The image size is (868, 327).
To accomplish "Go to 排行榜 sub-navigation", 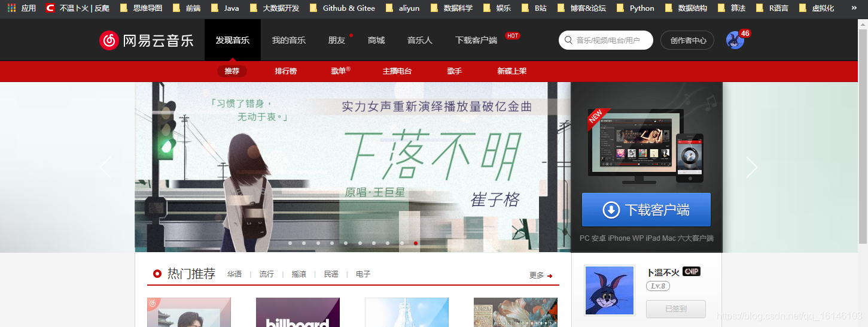I will click(x=286, y=71).
